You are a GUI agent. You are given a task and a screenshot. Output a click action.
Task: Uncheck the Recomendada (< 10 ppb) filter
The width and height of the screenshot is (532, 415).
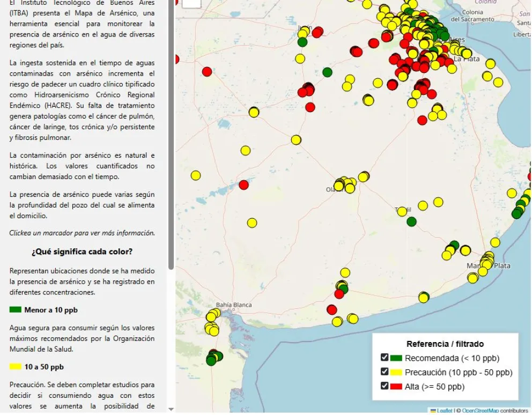(x=385, y=358)
